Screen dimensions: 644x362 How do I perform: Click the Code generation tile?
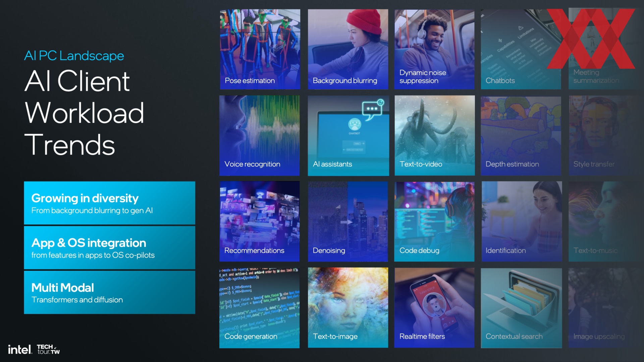260,308
